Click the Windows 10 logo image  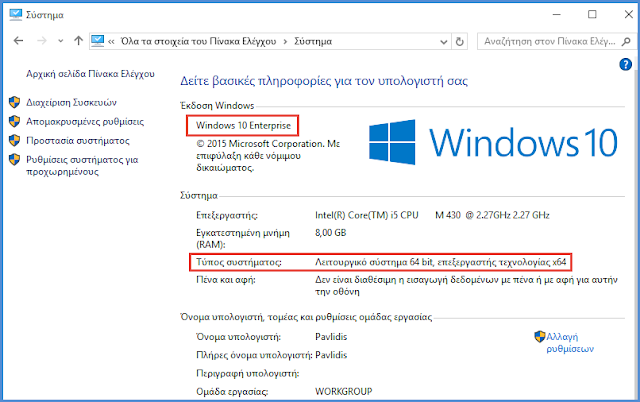493,142
